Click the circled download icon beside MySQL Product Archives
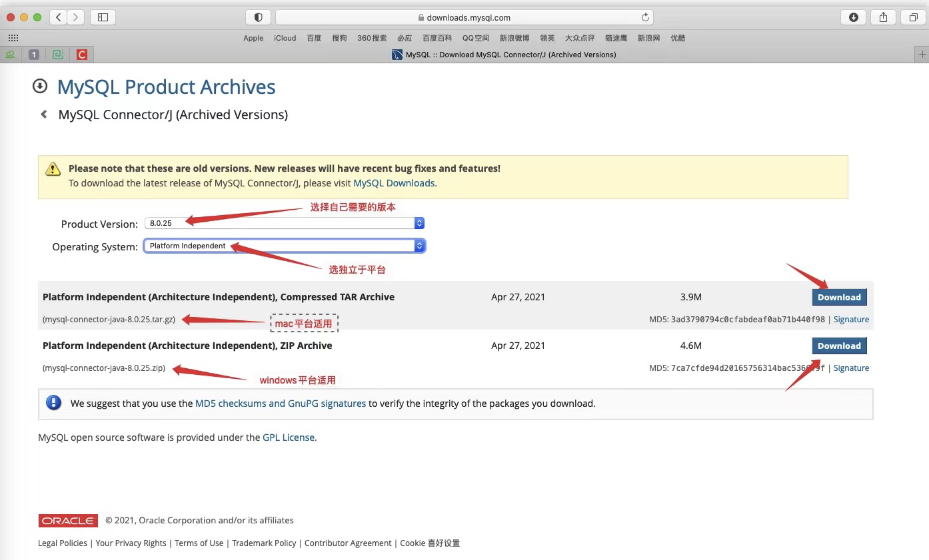Screen dimensions: 929x560 pyautogui.click(x=40, y=86)
